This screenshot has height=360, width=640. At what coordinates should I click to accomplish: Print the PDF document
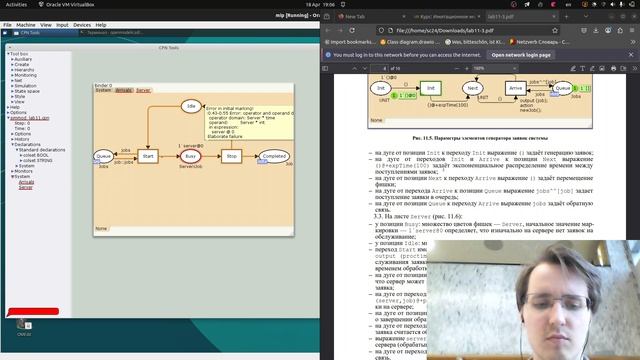coord(613,68)
